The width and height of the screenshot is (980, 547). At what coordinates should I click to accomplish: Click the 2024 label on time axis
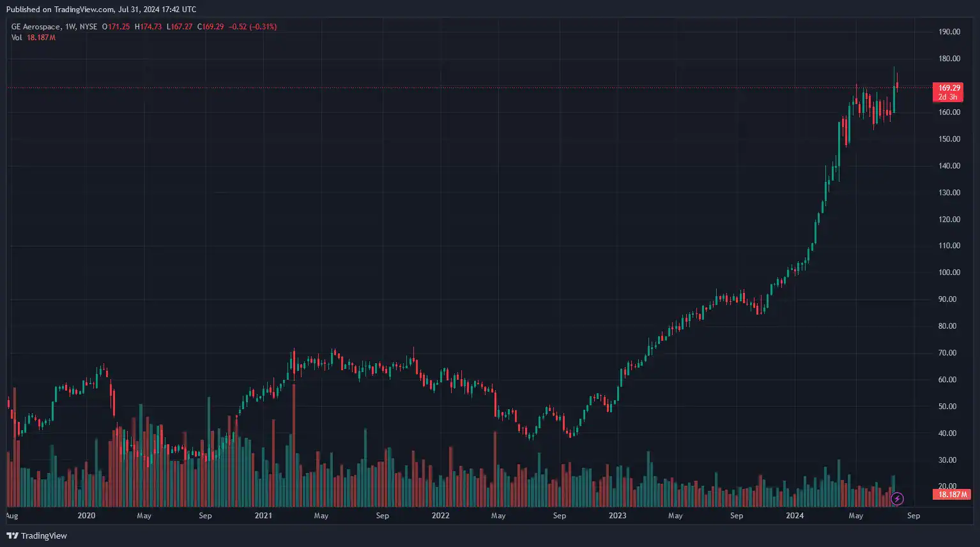795,516
